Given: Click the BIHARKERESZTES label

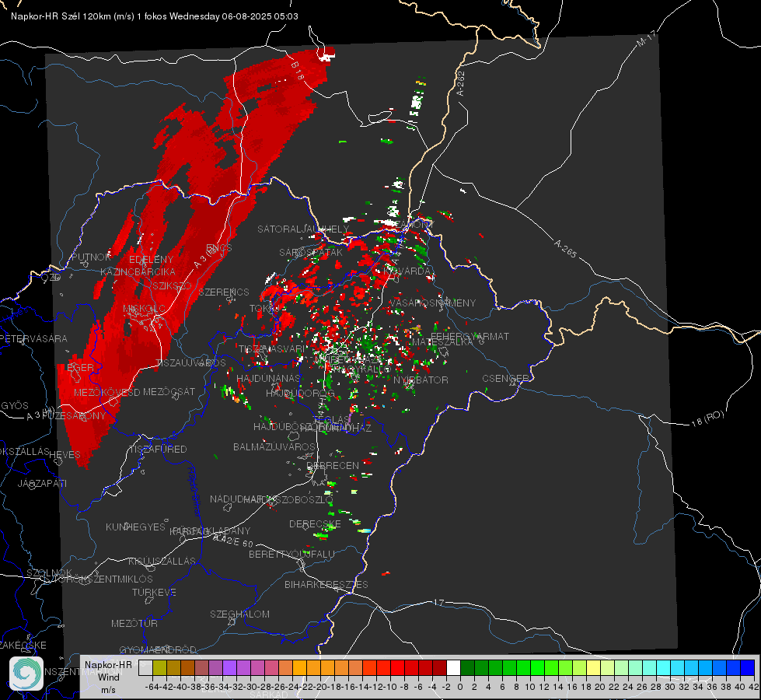Looking at the screenshot, I should (x=326, y=584).
